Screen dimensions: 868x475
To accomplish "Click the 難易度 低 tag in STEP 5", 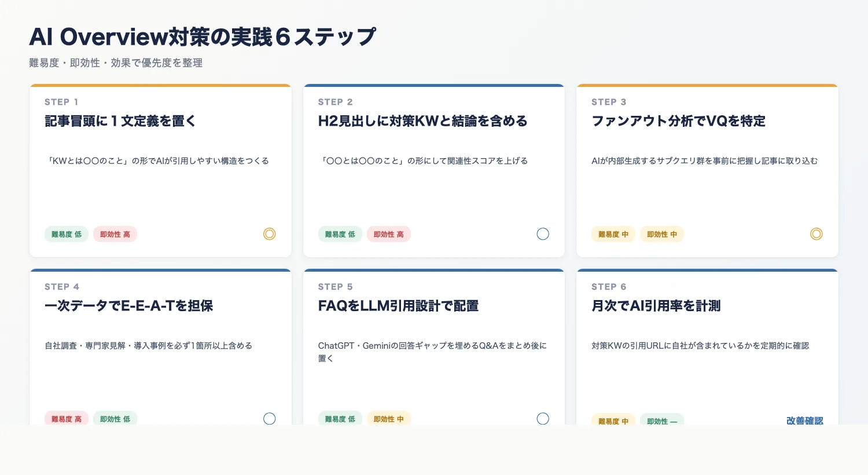I will (x=340, y=418).
